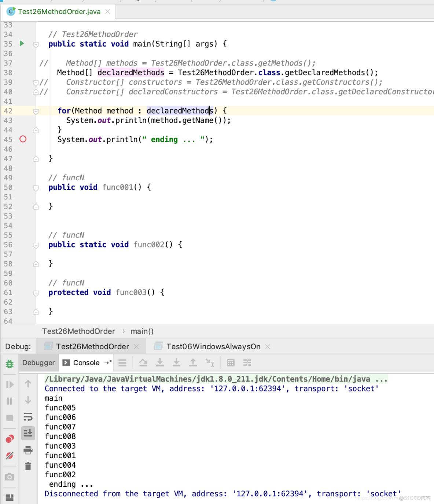Screen dimensions: 434x504
Task: Collapse the getConstructors comment fold at line 39
Action: point(36,82)
